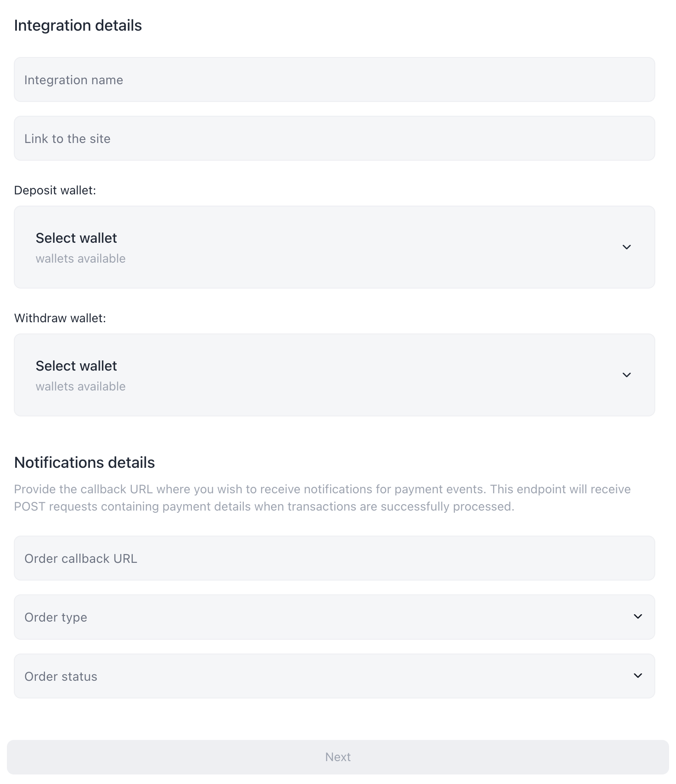The height and width of the screenshot is (784, 676).
Task: Click the Integration name input field
Action: (334, 80)
